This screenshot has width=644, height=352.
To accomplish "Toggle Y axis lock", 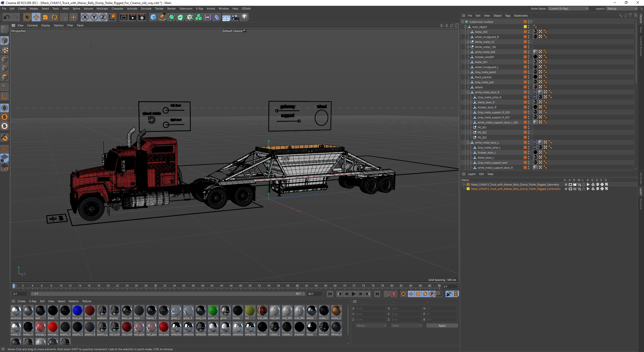I will [x=94, y=17].
